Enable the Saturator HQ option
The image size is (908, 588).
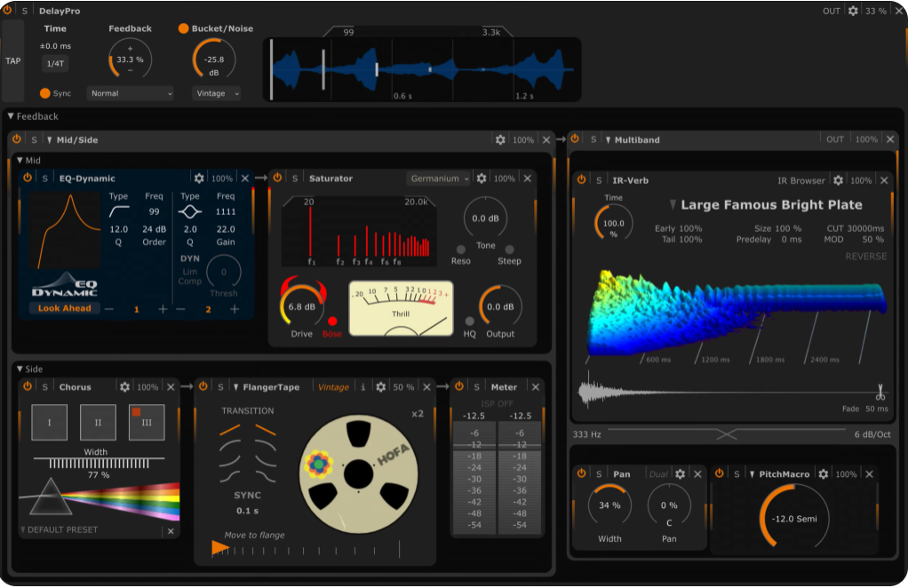tap(470, 322)
